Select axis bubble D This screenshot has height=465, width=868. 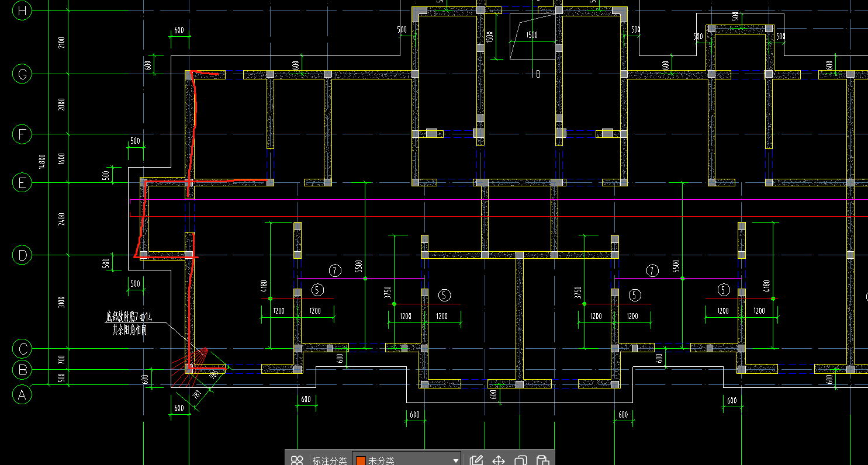[x=22, y=255]
